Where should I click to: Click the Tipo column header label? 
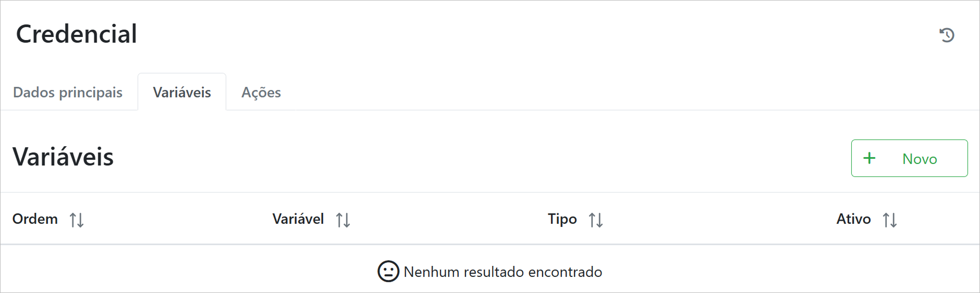coord(562,219)
